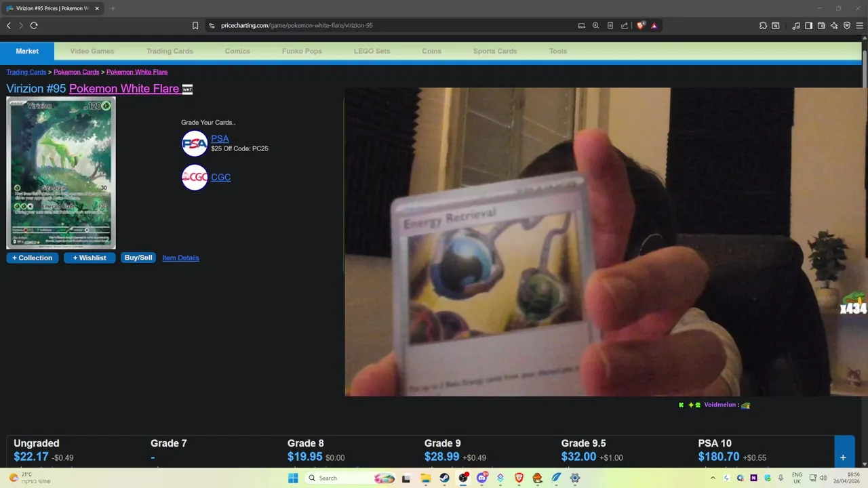Viewport: 868px width, 488px height.
Task: Open reader mode icon in address bar
Action: click(x=610, y=26)
